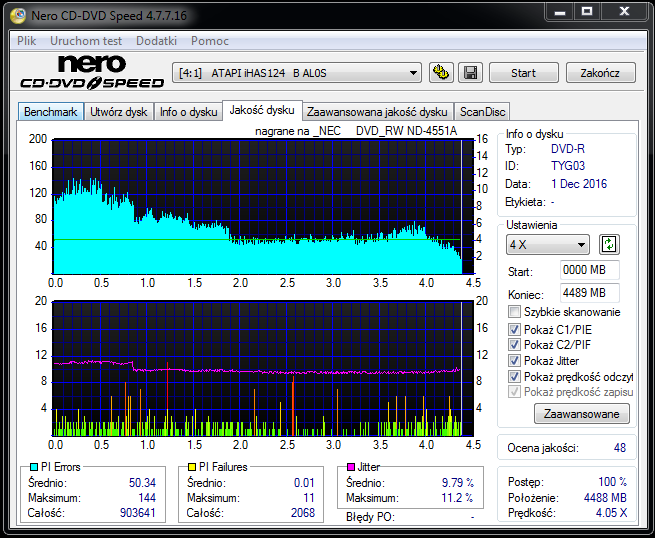Switch to the ScanDisc tab
This screenshot has height=538, width=655.
pyautogui.click(x=482, y=112)
